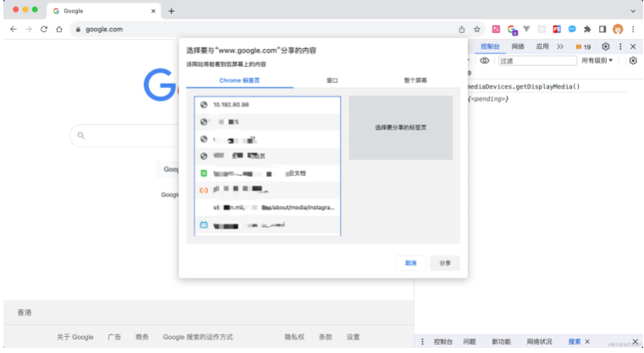Switch to the 窗口 tab in share dialog
Screen dimensions: 644x353
coord(332,80)
